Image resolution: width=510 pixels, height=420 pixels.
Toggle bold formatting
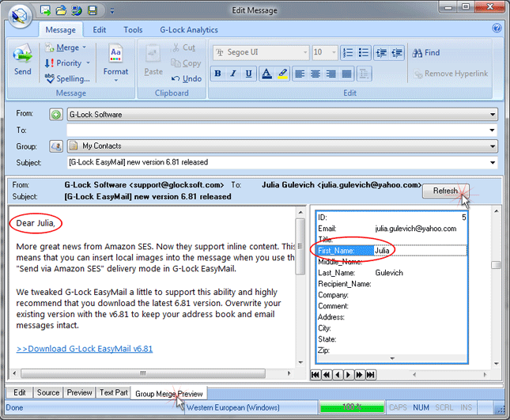coord(218,74)
